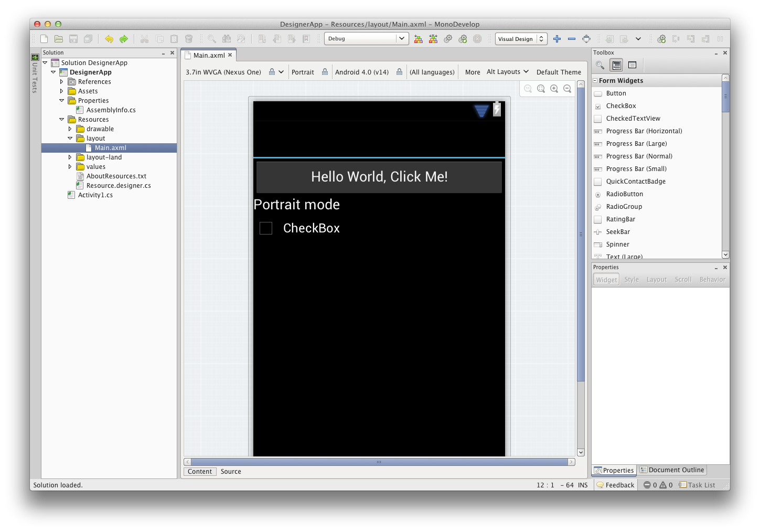Switch to the Source tab

click(231, 472)
